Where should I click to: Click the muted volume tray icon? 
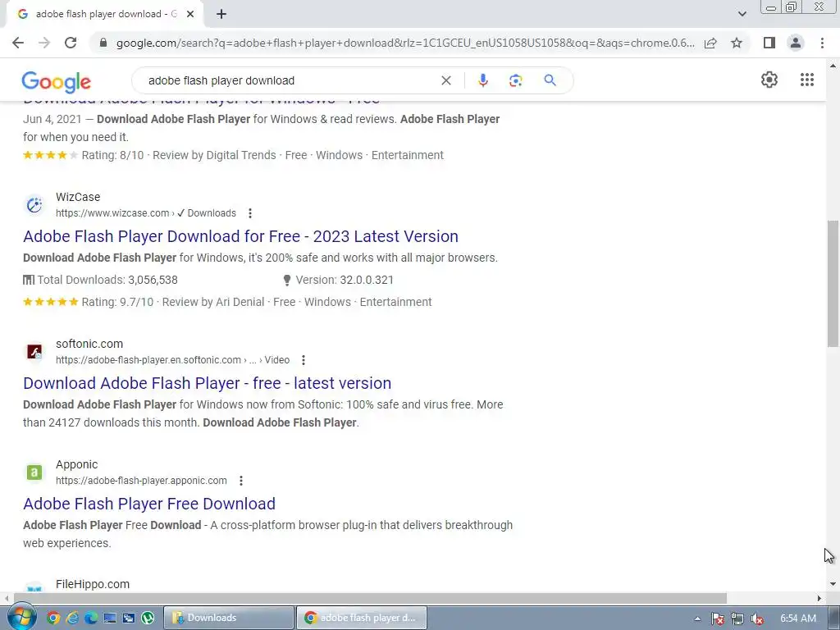pyautogui.click(x=757, y=619)
